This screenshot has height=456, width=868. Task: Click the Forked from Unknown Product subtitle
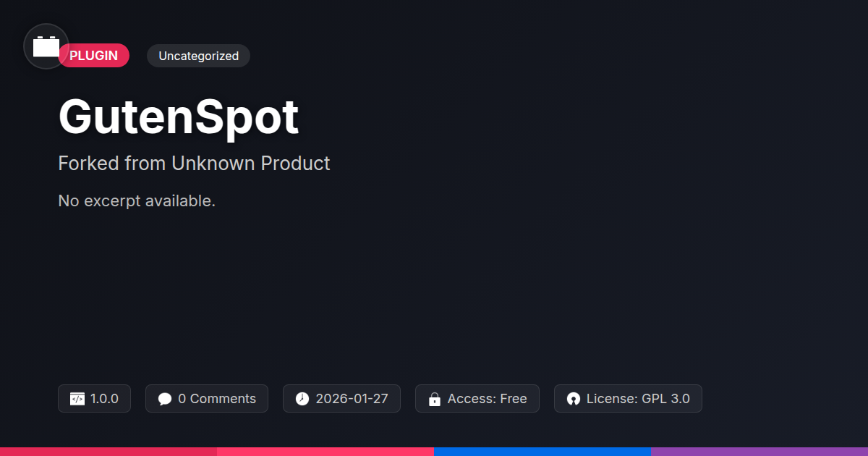click(x=194, y=164)
